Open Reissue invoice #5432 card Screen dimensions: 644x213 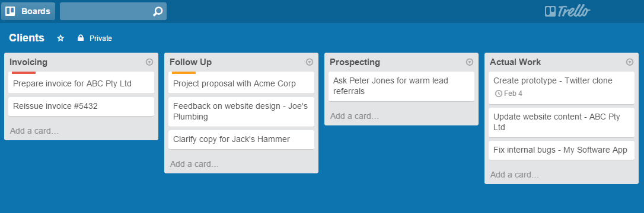81,106
